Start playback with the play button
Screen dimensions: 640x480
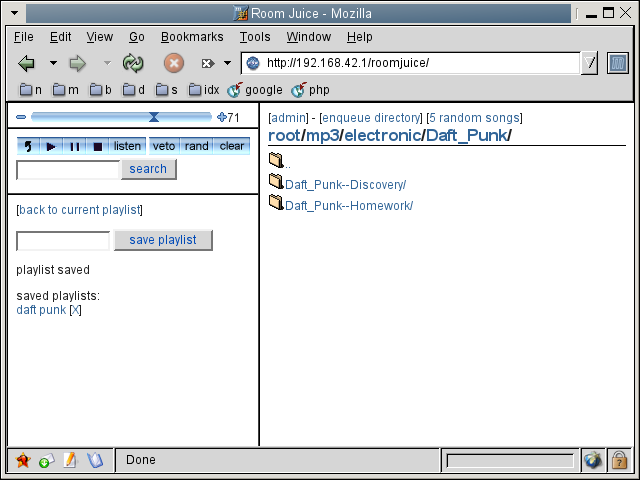[51, 146]
